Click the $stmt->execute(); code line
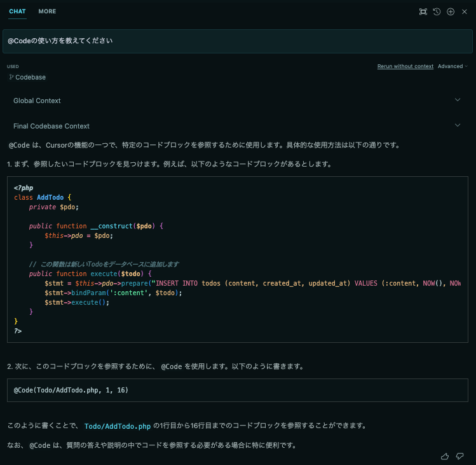The image size is (476, 465). point(77,302)
